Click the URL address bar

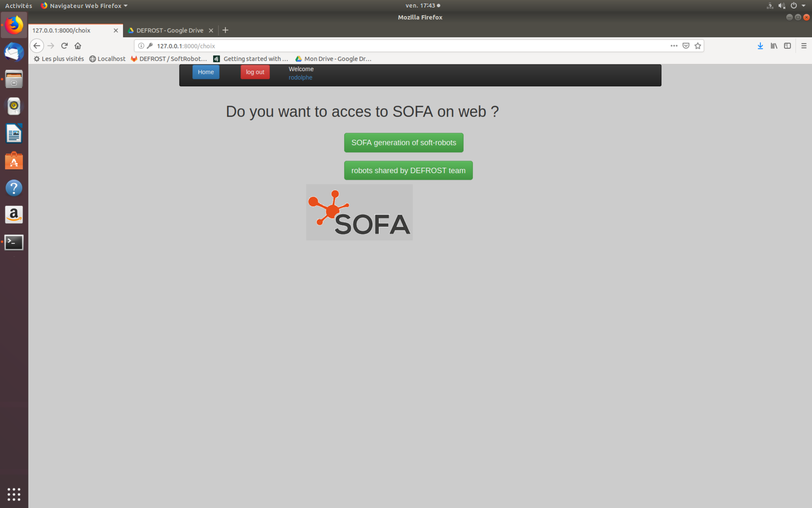coord(406,46)
